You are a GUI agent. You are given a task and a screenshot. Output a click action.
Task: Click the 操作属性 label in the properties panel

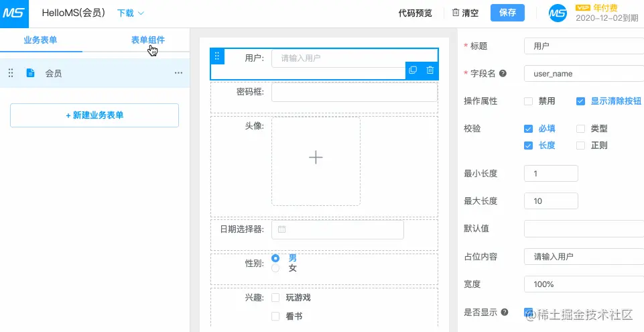[x=480, y=101]
